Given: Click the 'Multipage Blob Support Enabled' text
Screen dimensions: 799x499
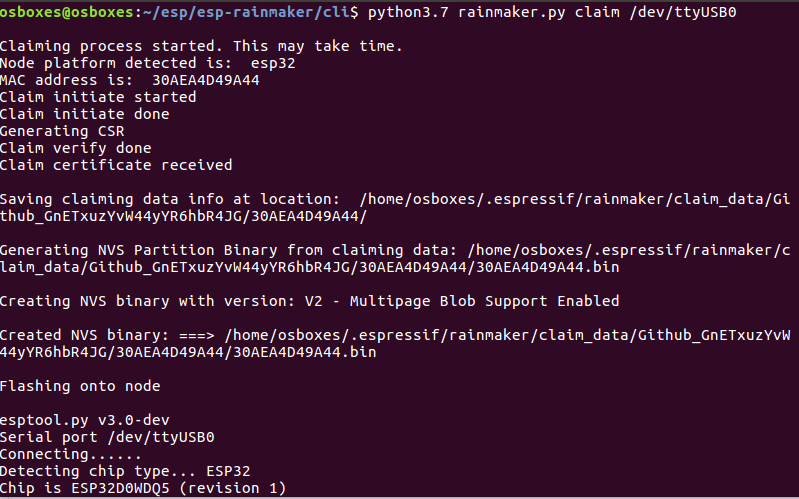Looking at the screenshot, I should [x=485, y=301].
